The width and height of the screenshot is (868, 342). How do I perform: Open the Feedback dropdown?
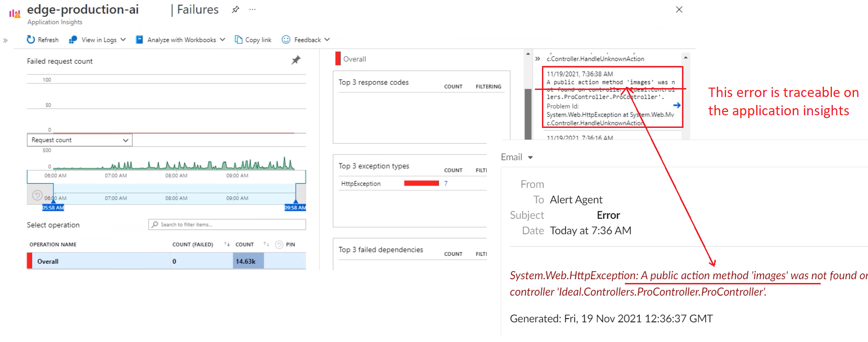(x=306, y=40)
